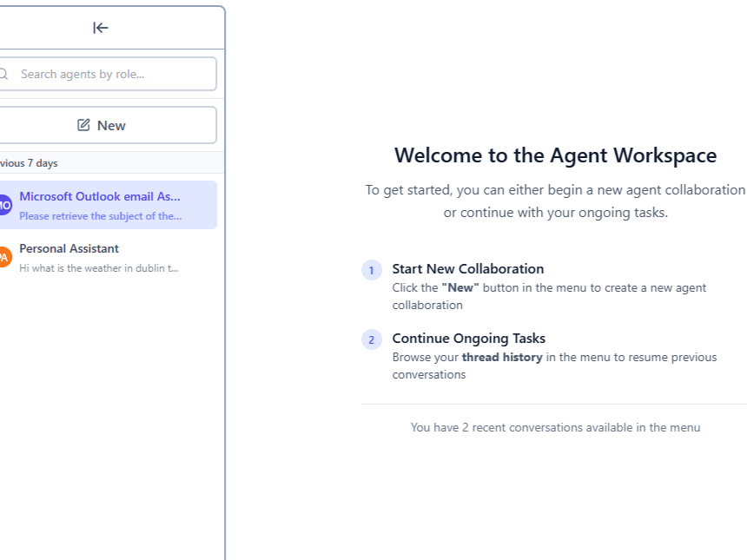The width and height of the screenshot is (747, 560).
Task: Start a new collaboration with New button
Action: click(106, 125)
